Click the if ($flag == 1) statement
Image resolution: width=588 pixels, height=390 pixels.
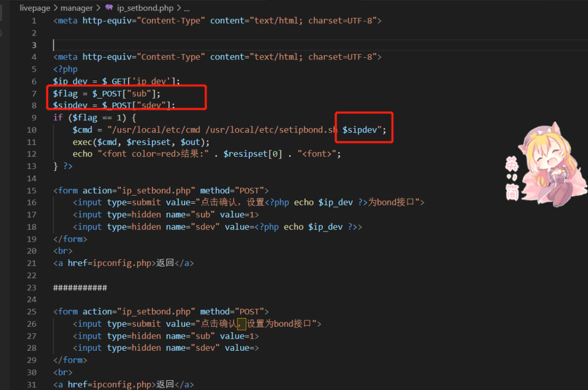pyautogui.click(x=95, y=118)
